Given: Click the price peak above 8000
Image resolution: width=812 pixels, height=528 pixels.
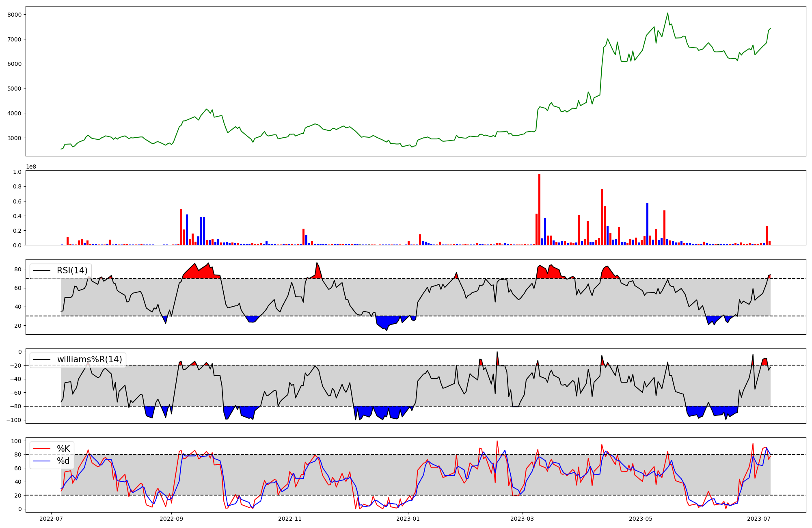Looking at the screenshot, I should 667,13.
